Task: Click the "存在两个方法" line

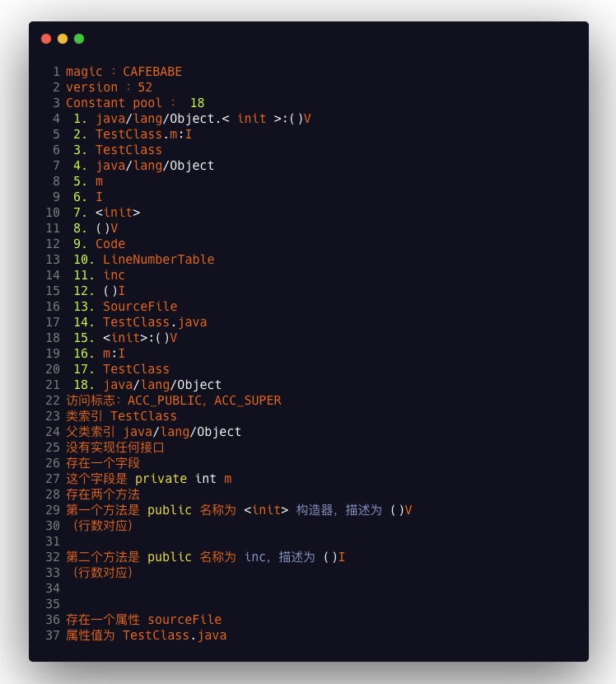Action: (103, 494)
